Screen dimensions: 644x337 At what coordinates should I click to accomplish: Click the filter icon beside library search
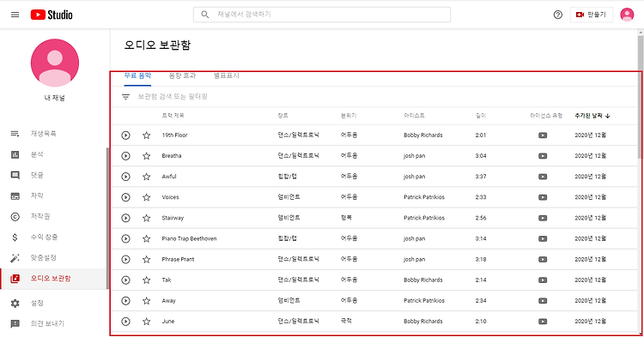point(125,97)
